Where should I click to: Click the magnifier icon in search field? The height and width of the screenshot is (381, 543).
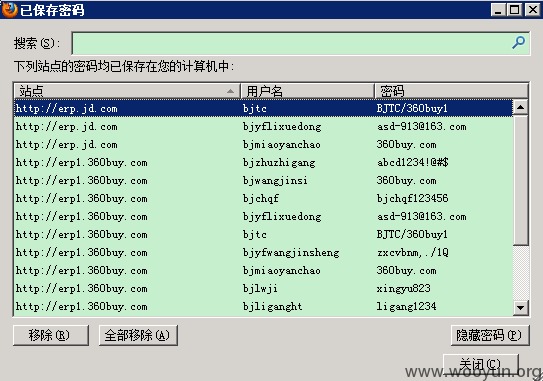click(518, 43)
